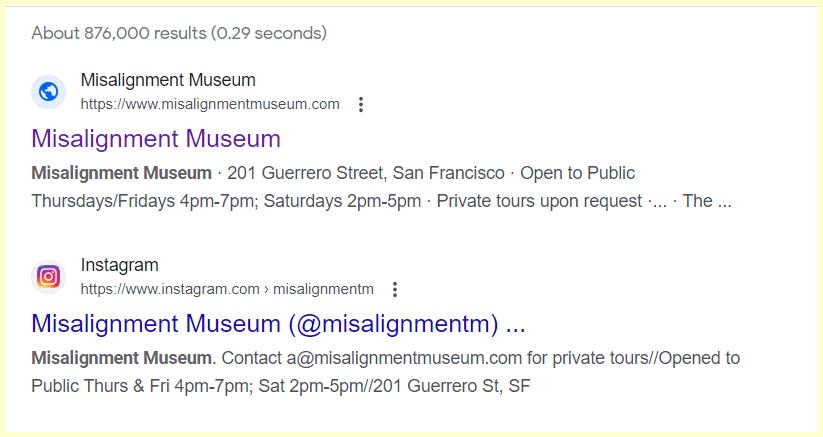823x437 pixels.
Task: Open the purple Misalignment Museum title link
Action: pos(156,138)
